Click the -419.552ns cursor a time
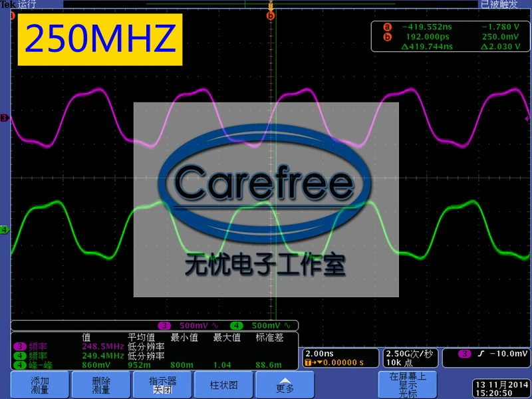 (x=427, y=27)
